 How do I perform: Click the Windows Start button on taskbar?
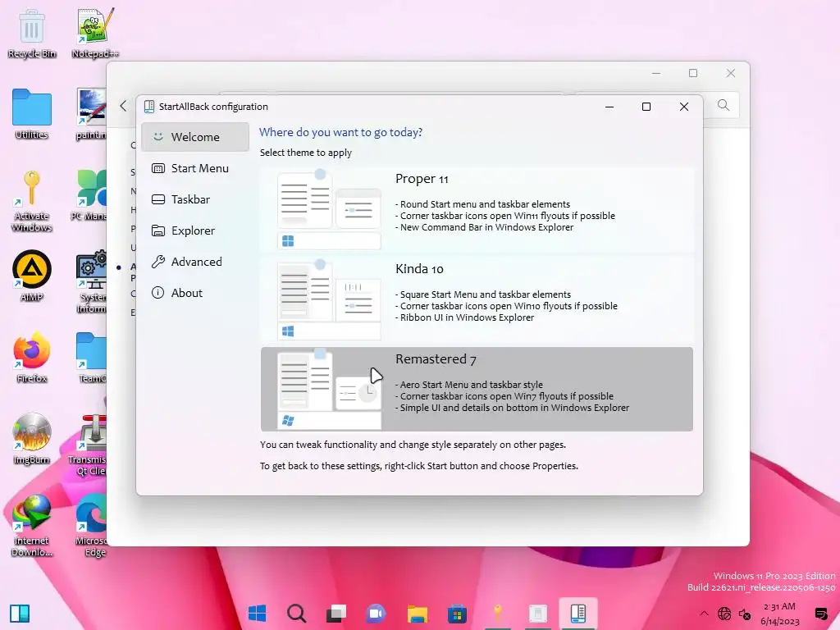click(257, 613)
